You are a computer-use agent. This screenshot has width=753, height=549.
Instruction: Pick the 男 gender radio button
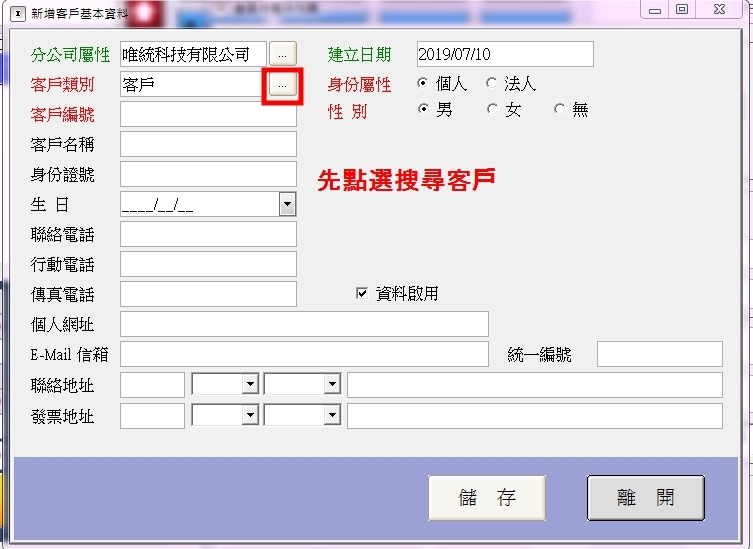click(423, 110)
